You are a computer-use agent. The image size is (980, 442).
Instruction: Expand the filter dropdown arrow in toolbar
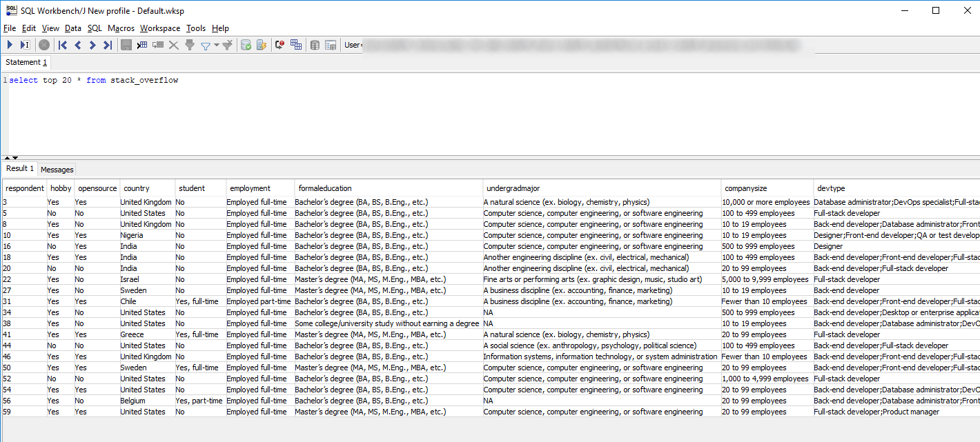tap(216, 46)
